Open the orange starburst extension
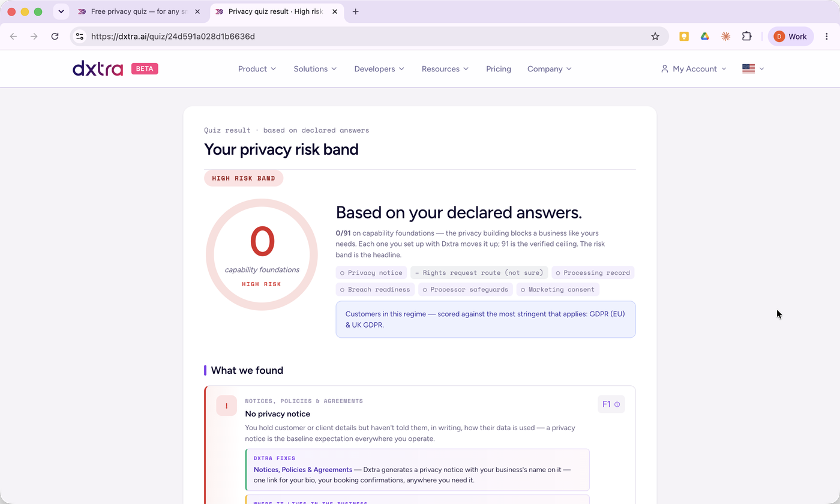 coord(725,37)
